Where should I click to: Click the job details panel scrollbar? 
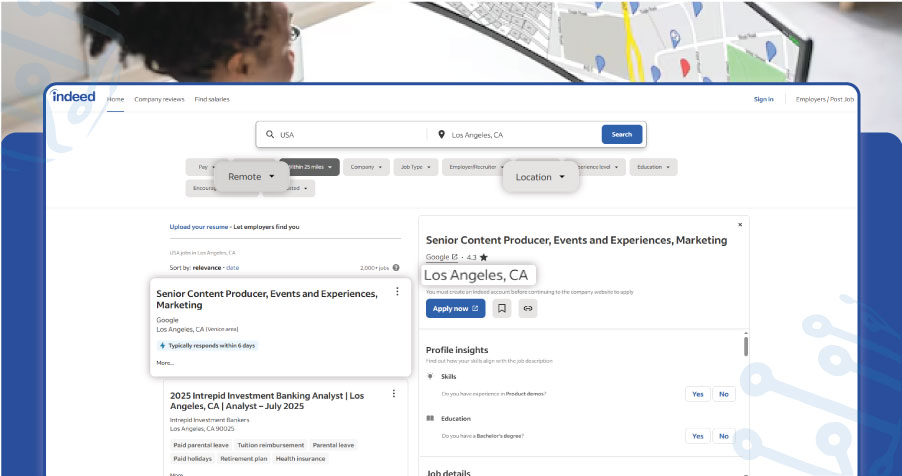746,346
